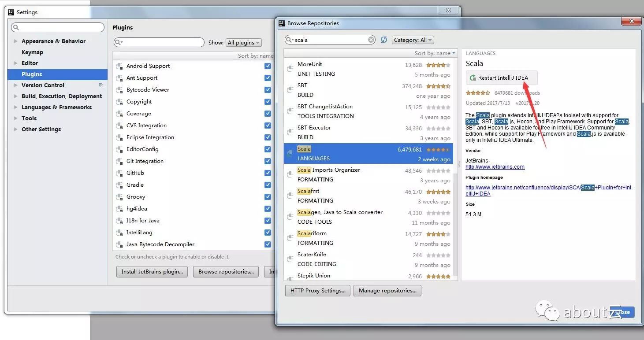Image resolution: width=644 pixels, height=340 pixels.
Task: Uncheck the Ant Support plugin
Action: pos(268,78)
